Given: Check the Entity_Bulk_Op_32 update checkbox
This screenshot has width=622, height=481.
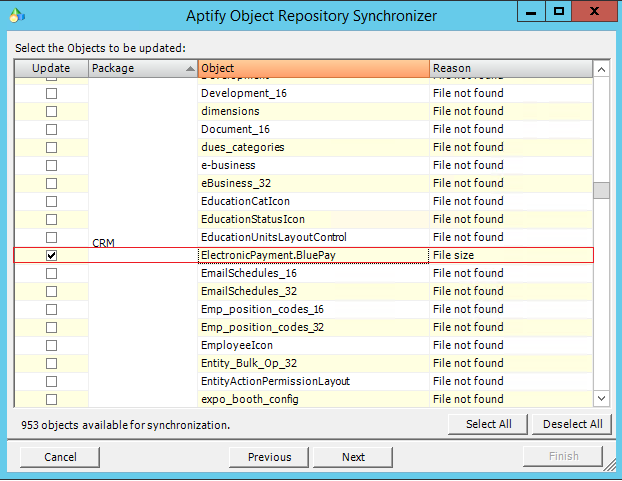Looking at the screenshot, I should (51, 364).
